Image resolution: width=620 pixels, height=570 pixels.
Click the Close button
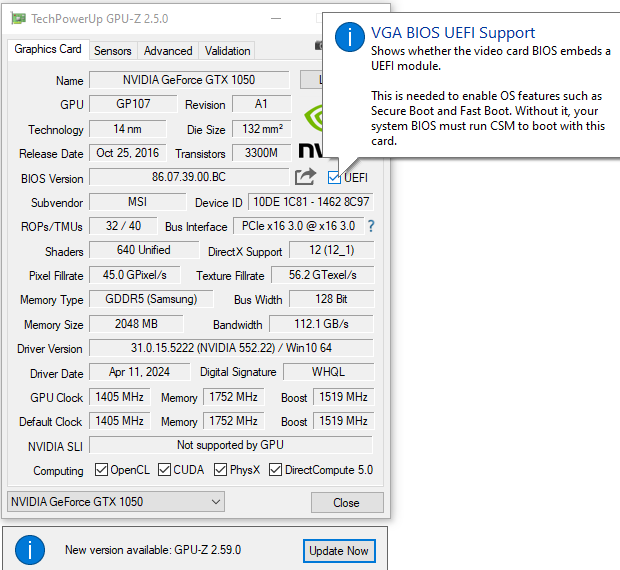pyautogui.click(x=347, y=502)
